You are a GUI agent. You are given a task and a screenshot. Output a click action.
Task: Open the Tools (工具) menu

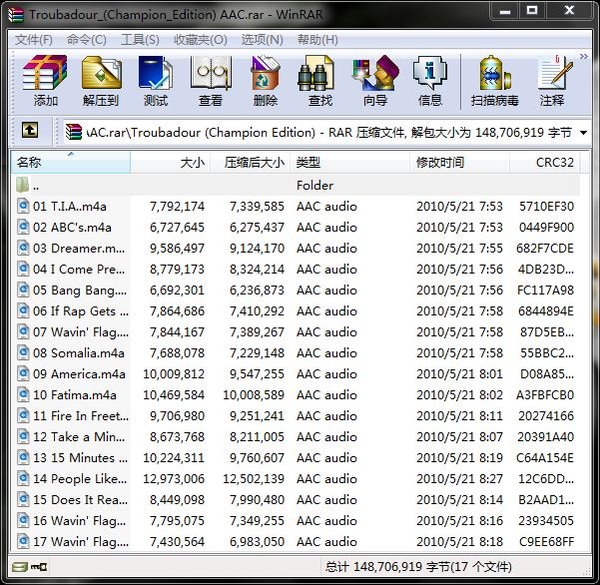(x=140, y=39)
